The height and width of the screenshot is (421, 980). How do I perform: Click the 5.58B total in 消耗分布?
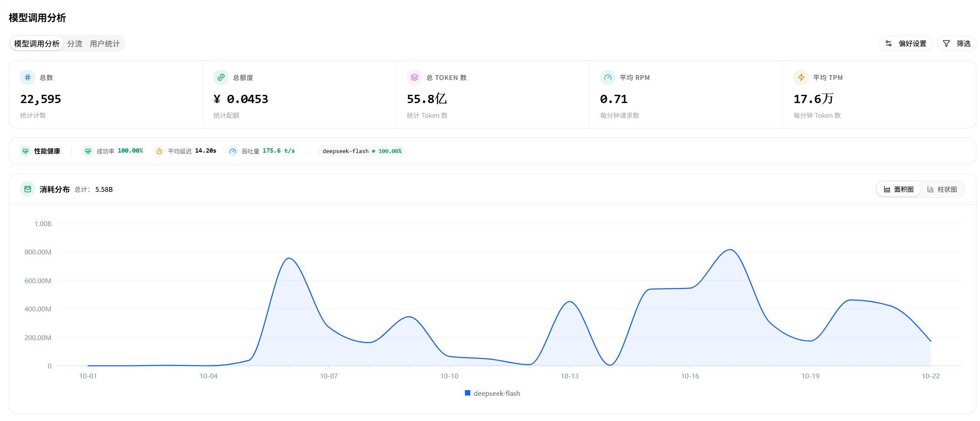point(104,190)
